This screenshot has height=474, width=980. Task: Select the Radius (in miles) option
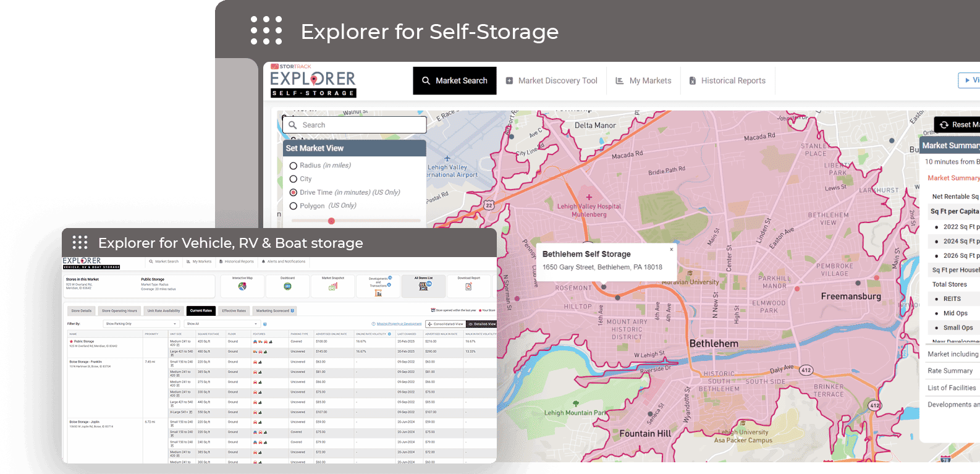294,166
